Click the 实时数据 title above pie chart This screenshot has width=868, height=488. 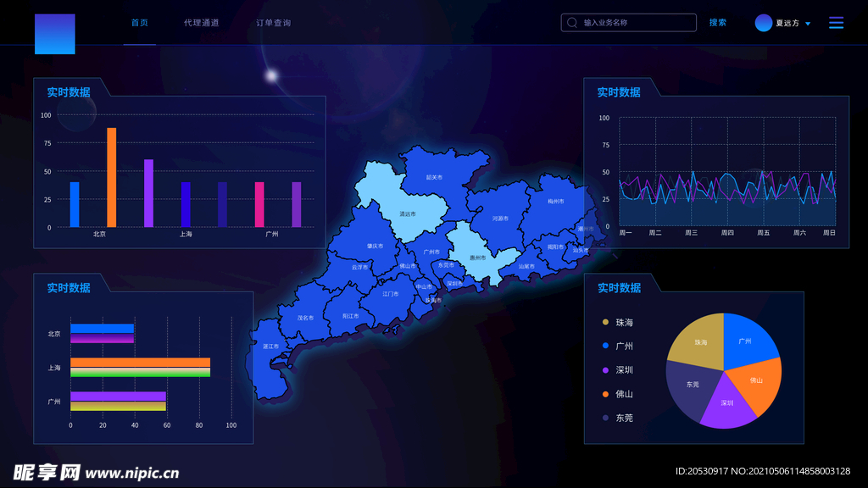click(x=619, y=288)
